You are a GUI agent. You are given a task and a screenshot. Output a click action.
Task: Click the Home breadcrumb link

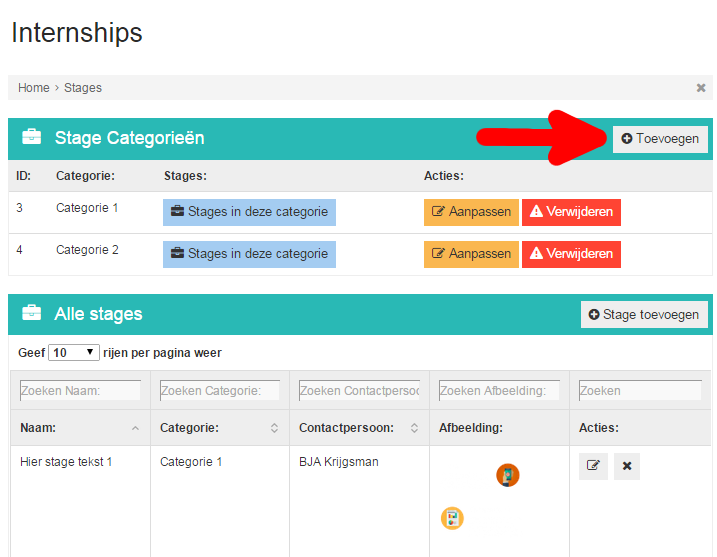coord(34,88)
